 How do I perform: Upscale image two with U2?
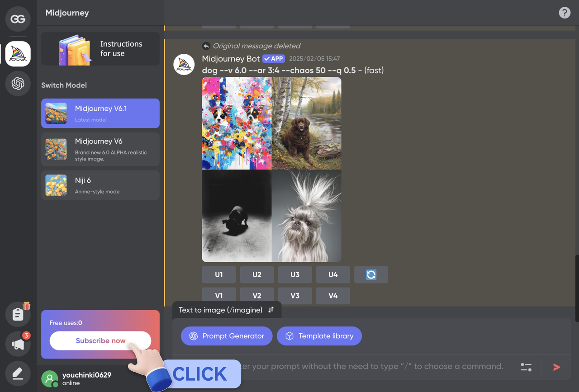coord(257,274)
